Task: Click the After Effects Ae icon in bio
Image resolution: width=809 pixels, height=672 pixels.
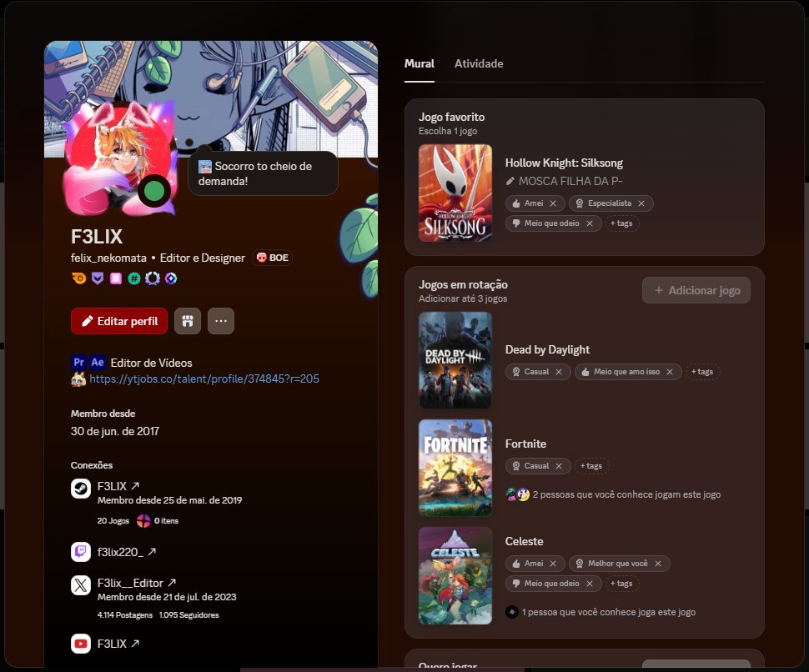Action: pyautogui.click(x=98, y=362)
